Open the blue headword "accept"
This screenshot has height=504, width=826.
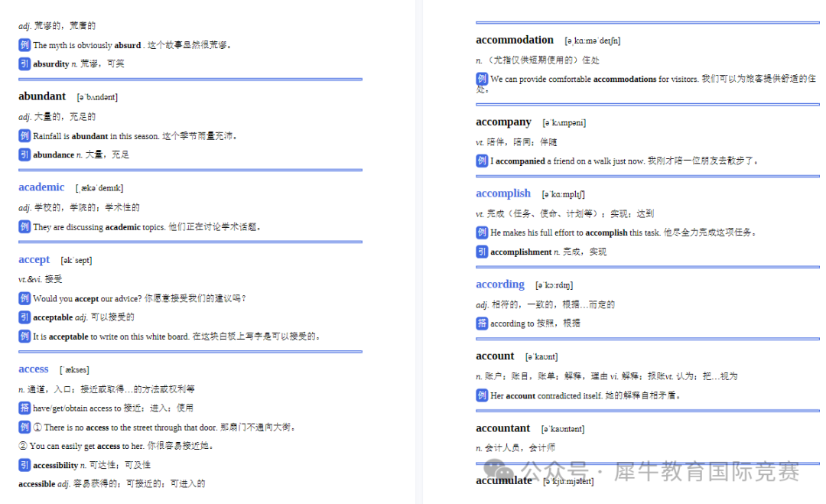34,259
